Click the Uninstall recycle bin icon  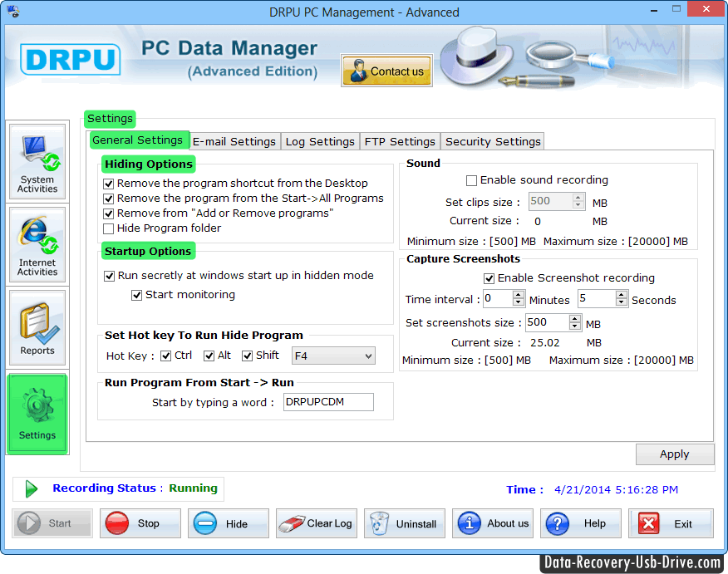tap(379, 523)
